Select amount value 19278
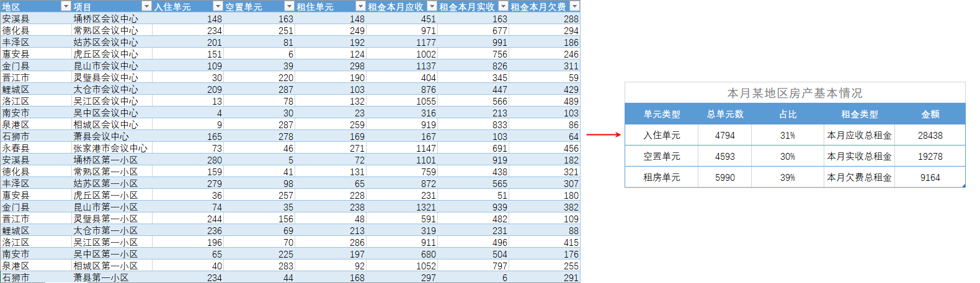Screen dimensions: 980x283 tap(930, 156)
